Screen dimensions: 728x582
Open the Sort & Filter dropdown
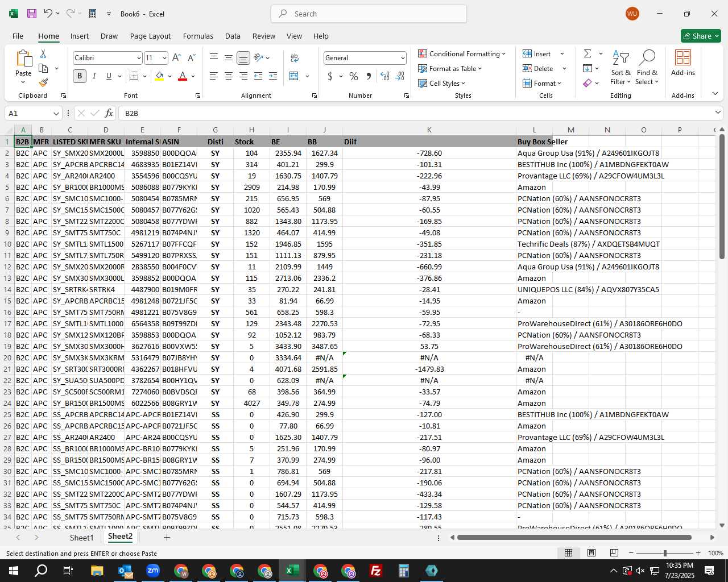[621, 68]
